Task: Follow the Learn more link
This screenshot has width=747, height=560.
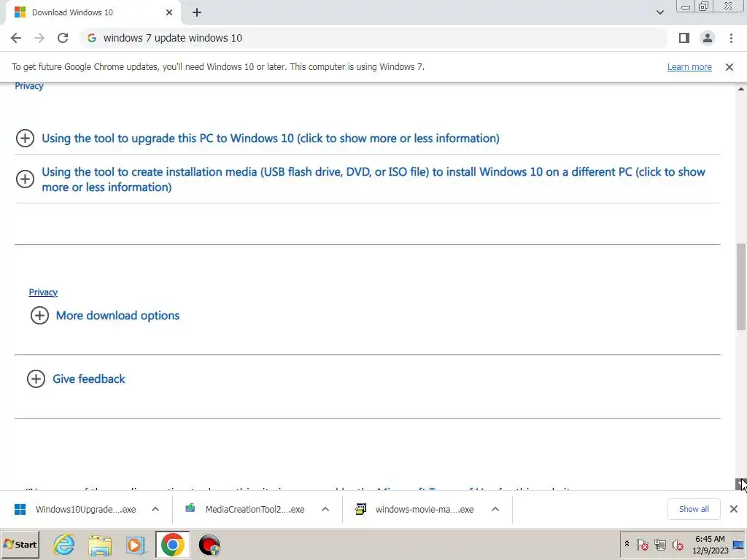Action: point(689,67)
